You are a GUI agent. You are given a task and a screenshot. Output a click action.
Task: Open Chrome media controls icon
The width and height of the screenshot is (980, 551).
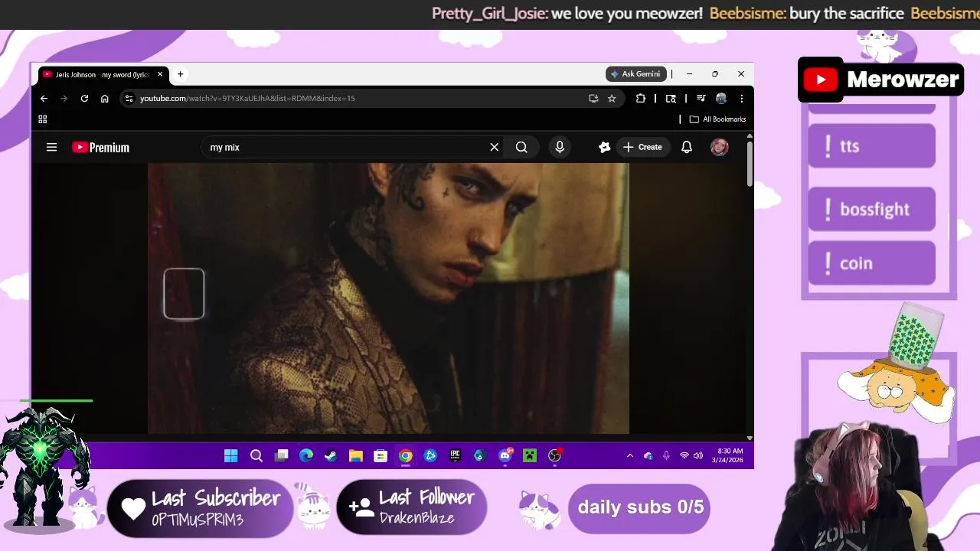[701, 98]
